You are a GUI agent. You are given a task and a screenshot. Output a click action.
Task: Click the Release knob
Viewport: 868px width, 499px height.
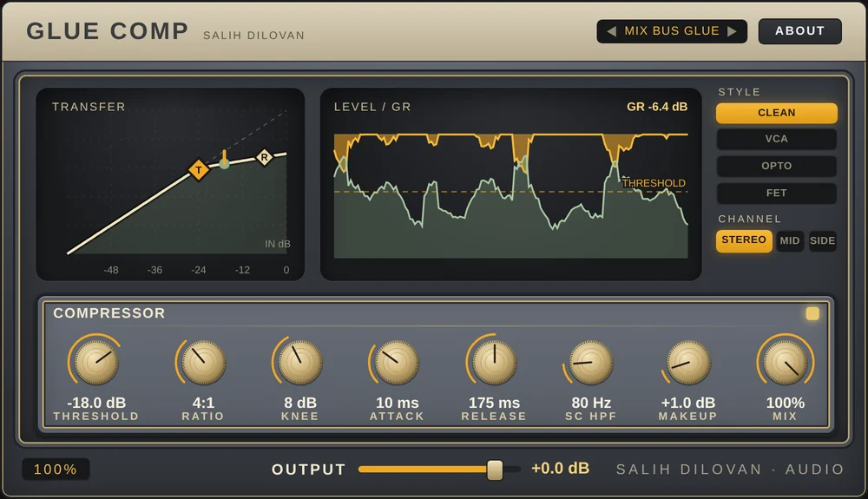tap(495, 362)
